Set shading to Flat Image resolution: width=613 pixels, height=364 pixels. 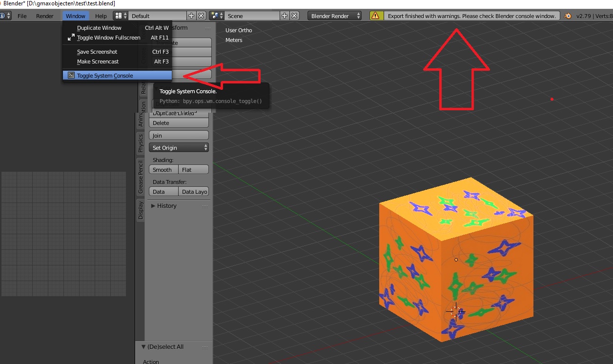(194, 169)
